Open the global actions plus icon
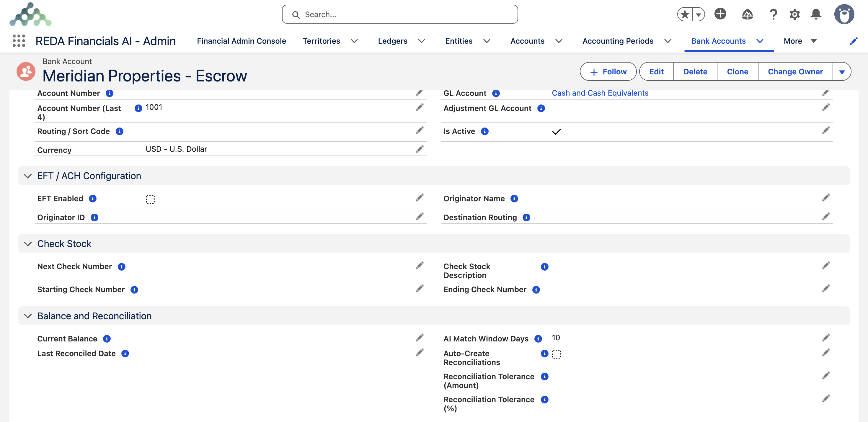Screen dimensions: 868x422 click(x=720, y=14)
